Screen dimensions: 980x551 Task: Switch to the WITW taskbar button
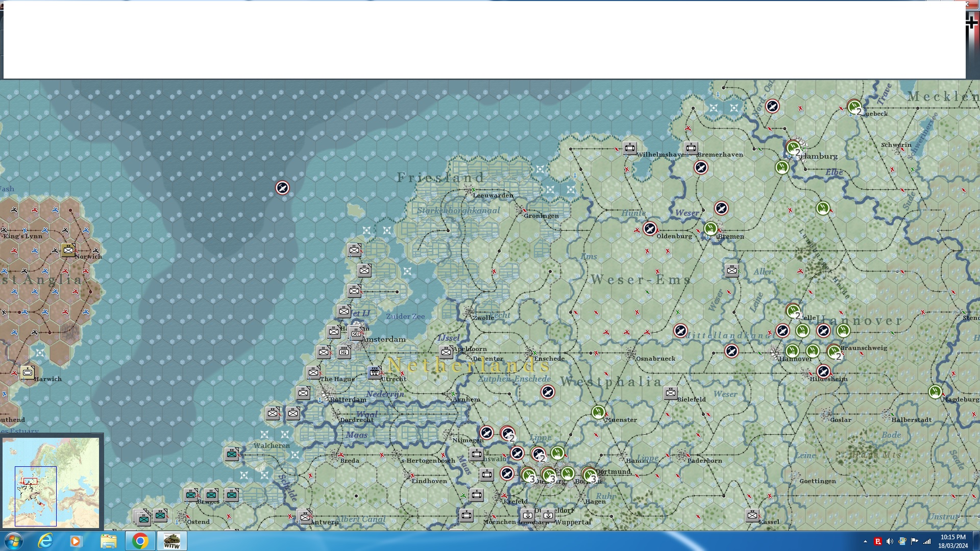click(171, 541)
